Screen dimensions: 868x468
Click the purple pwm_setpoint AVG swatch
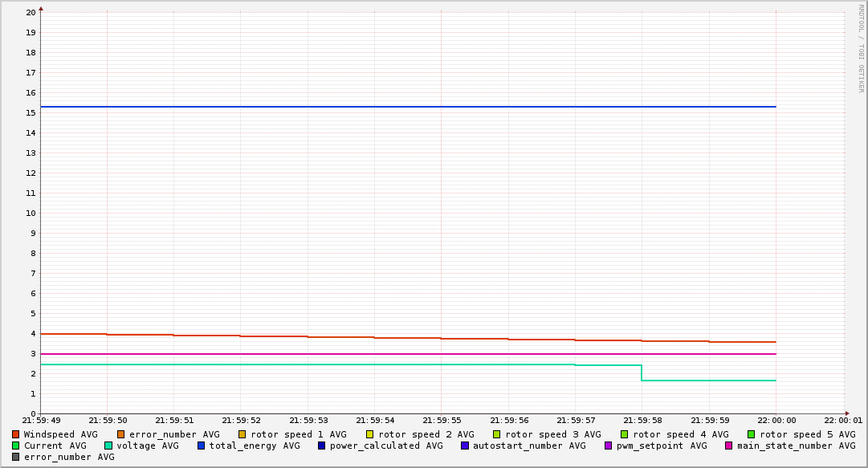[608, 446]
